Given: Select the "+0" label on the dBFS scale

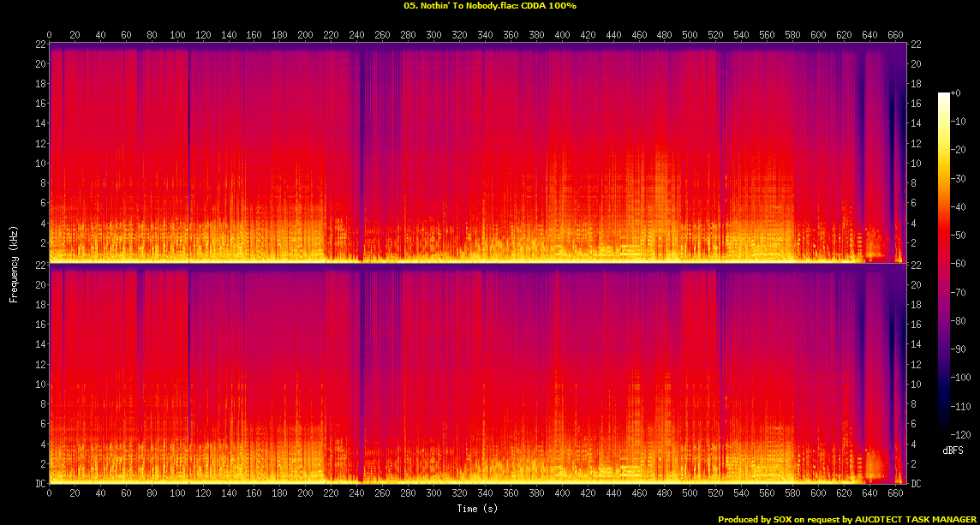Looking at the screenshot, I should coord(956,92).
